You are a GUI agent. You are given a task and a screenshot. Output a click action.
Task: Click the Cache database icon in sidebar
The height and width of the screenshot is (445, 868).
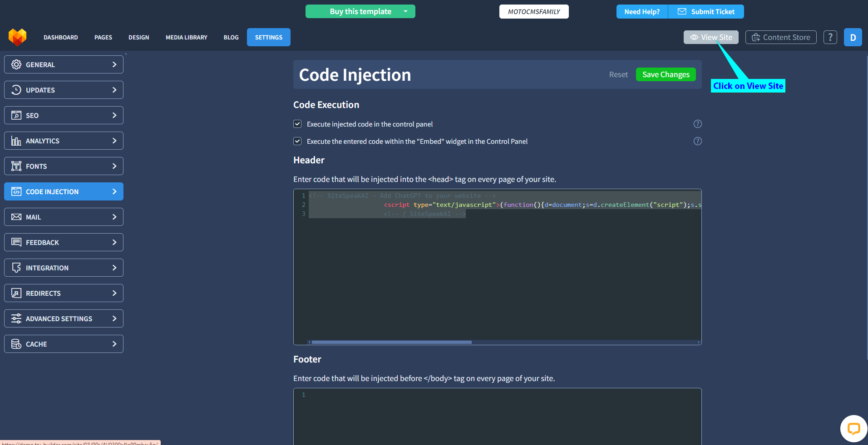[16, 344]
